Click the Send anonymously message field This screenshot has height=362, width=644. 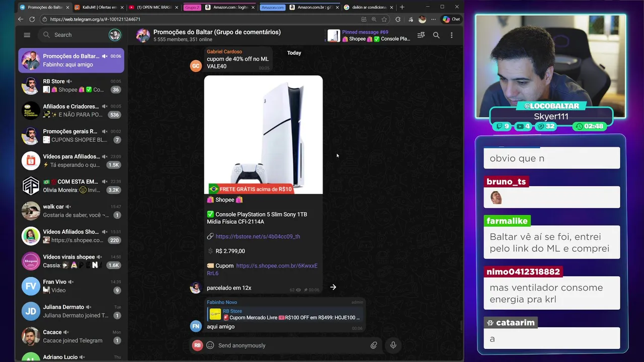click(292, 345)
